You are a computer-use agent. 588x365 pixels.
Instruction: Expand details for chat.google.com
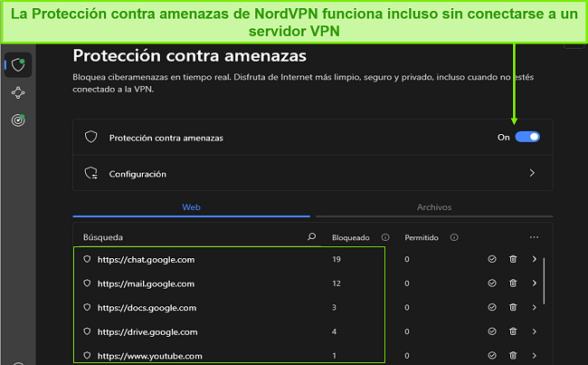pos(535,259)
